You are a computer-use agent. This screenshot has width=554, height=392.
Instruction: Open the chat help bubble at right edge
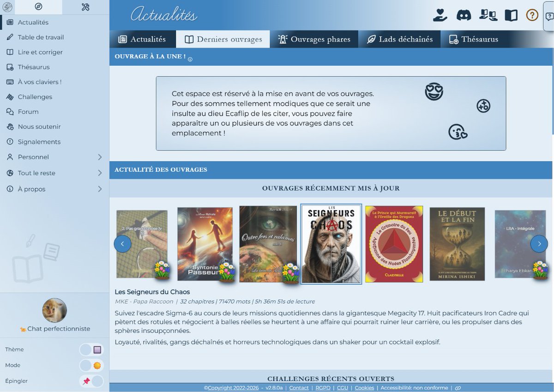549,17
